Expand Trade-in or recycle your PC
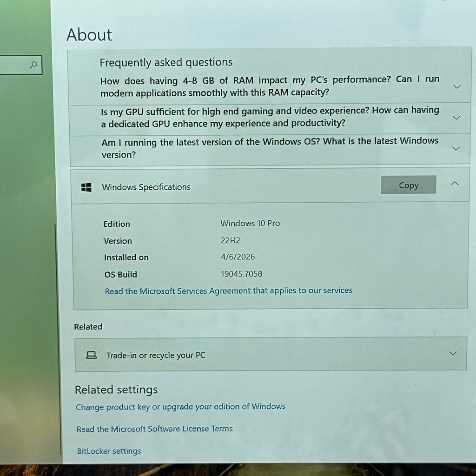Viewport: 476px width, 476px height. pos(453,353)
